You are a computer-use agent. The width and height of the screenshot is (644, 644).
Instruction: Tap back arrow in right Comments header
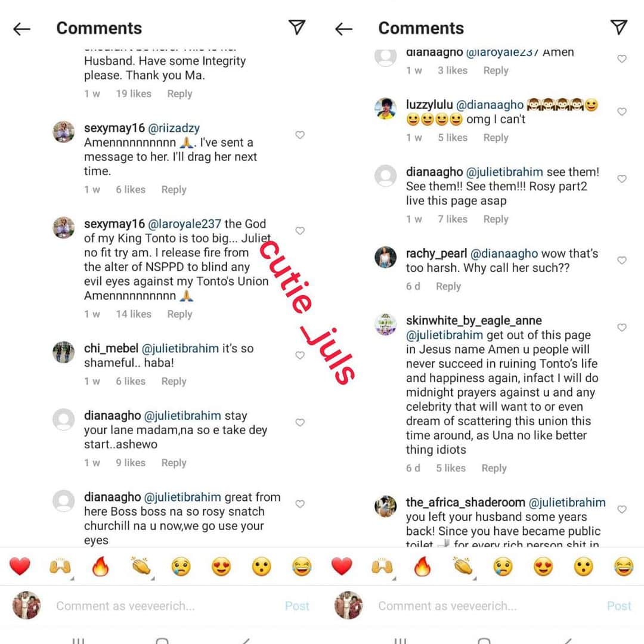(344, 29)
